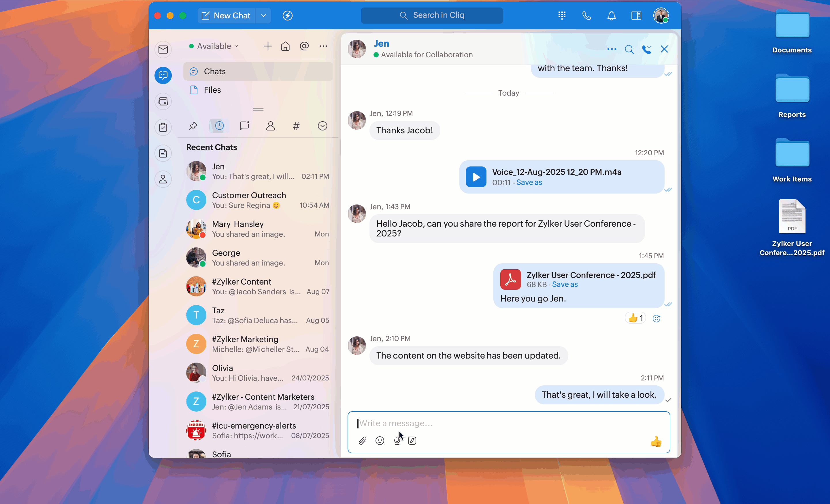
Task: Click the attachment paperclip icon
Action: (362, 440)
